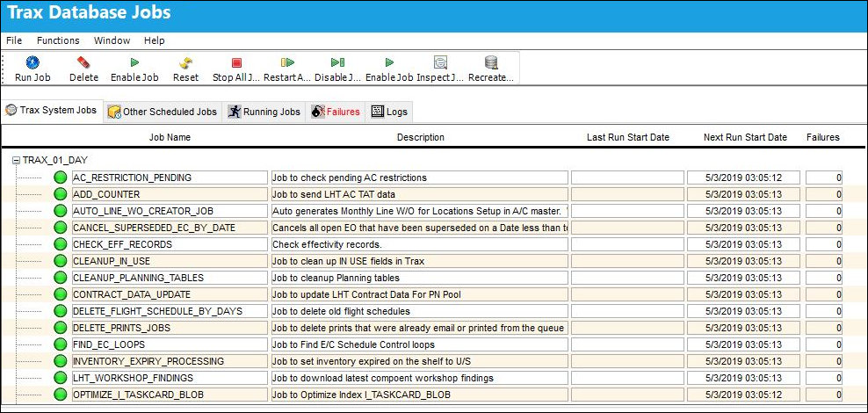Open the Help menu
The width and height of the screenshot is (868, 413).
coord(155,40)
